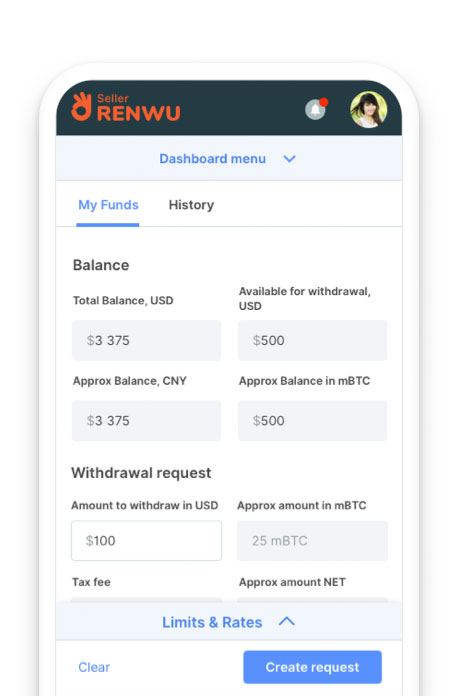Click the Withdrawal request heading
The width and height of the screenshot is (464, 696).
141,473
